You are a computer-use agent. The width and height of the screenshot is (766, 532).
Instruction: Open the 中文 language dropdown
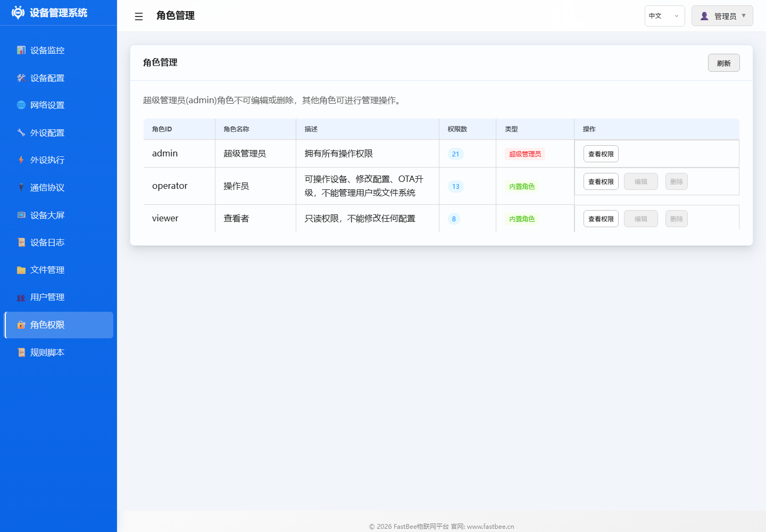coord(664,16)
